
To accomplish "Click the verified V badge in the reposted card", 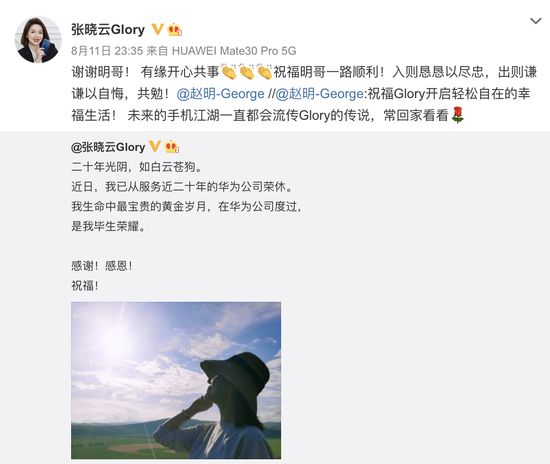I will pyautogui.click(x=155, y=146).
